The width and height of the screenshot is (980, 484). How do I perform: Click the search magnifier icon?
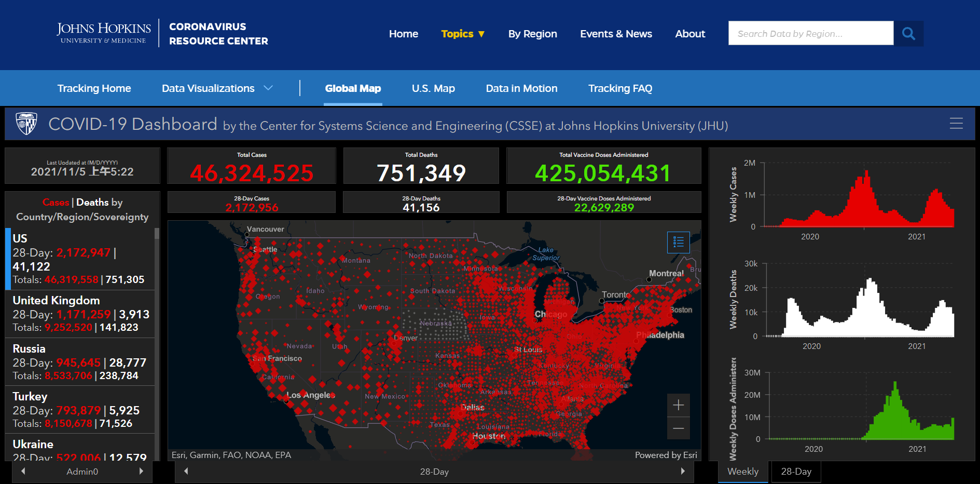pos(908,33)
